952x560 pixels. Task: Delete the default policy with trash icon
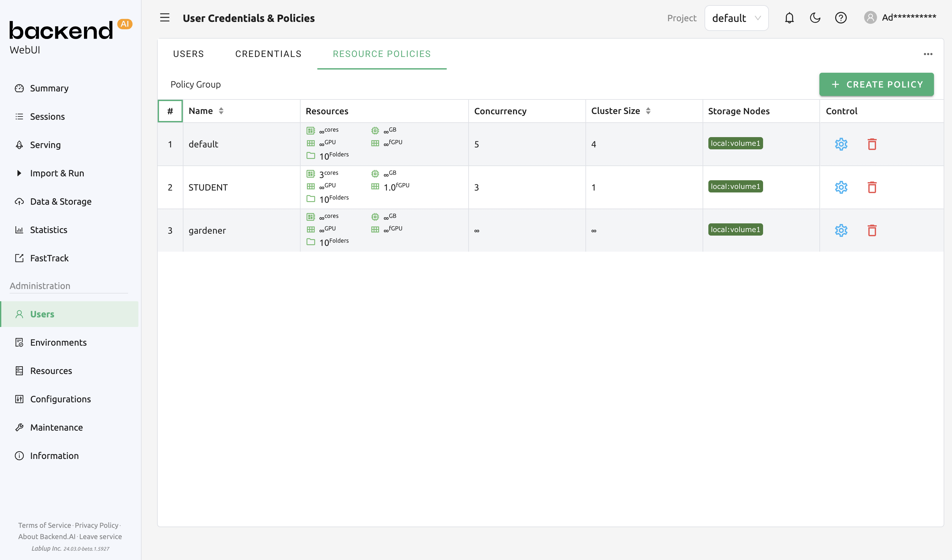(x=872, y=144)
